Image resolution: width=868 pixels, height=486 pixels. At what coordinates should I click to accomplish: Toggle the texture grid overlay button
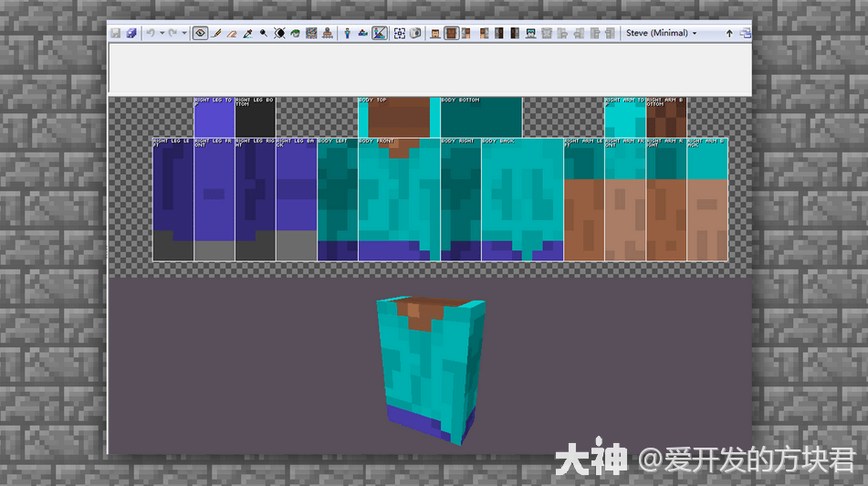pos(399,33)
